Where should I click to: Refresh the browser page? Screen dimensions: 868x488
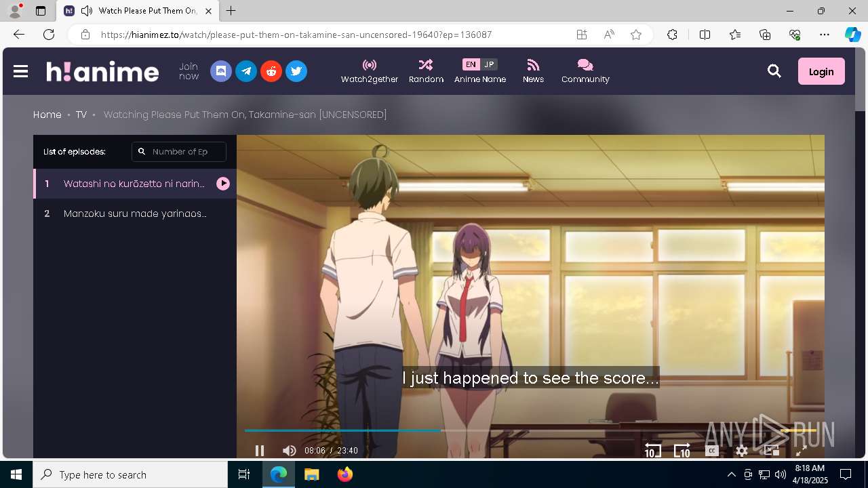pos(49,35)
